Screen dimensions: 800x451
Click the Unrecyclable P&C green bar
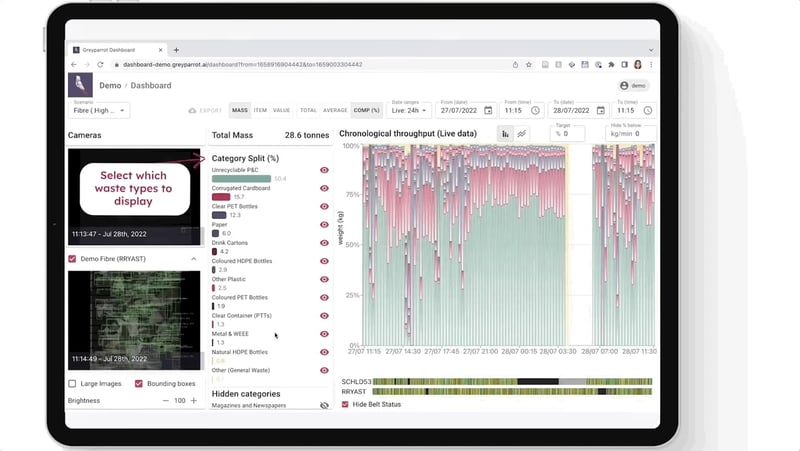241,179
